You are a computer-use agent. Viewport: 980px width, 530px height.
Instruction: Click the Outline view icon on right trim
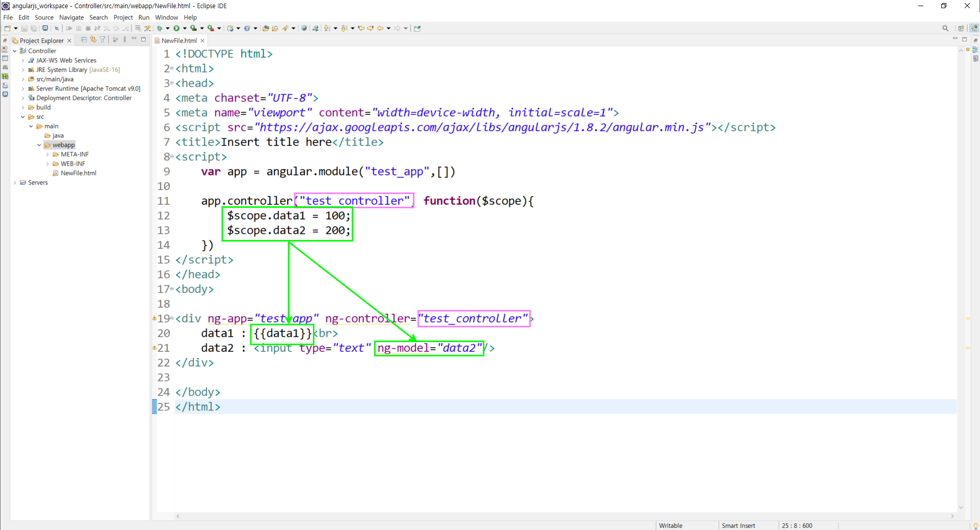[975, 50]
